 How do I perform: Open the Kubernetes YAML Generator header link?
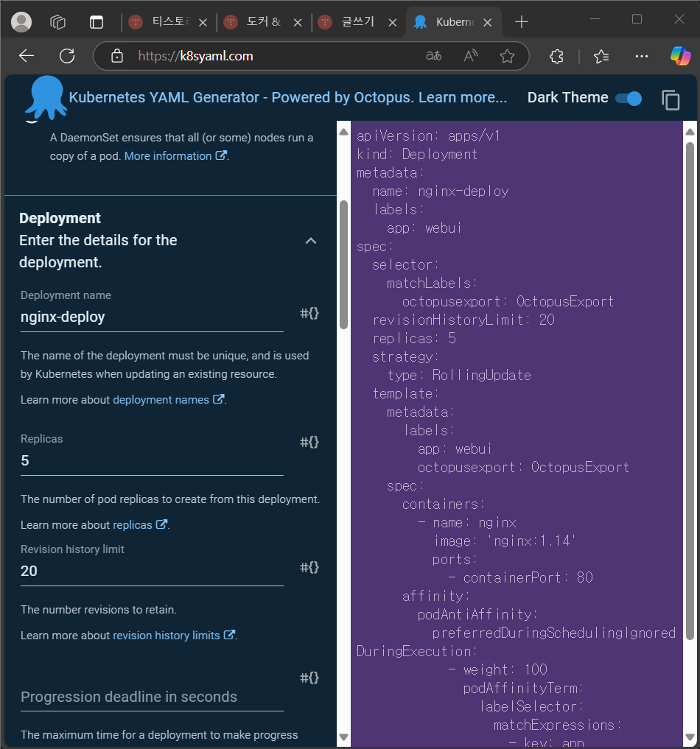(287, 97)
